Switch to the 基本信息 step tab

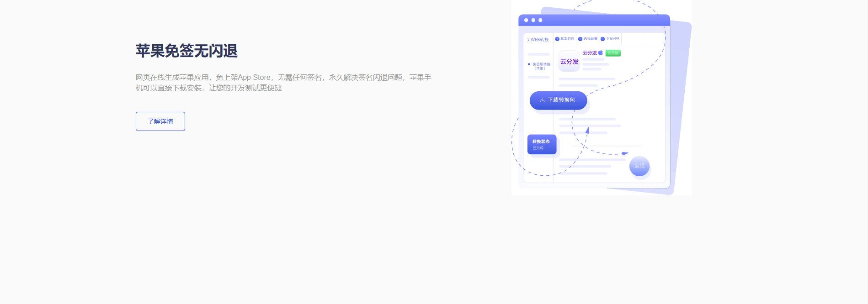pos(567,39)
